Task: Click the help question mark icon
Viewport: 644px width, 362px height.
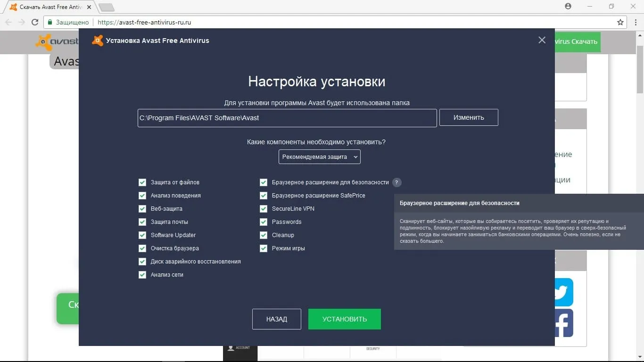Action: pyautogui.click(x=396, y=182)
